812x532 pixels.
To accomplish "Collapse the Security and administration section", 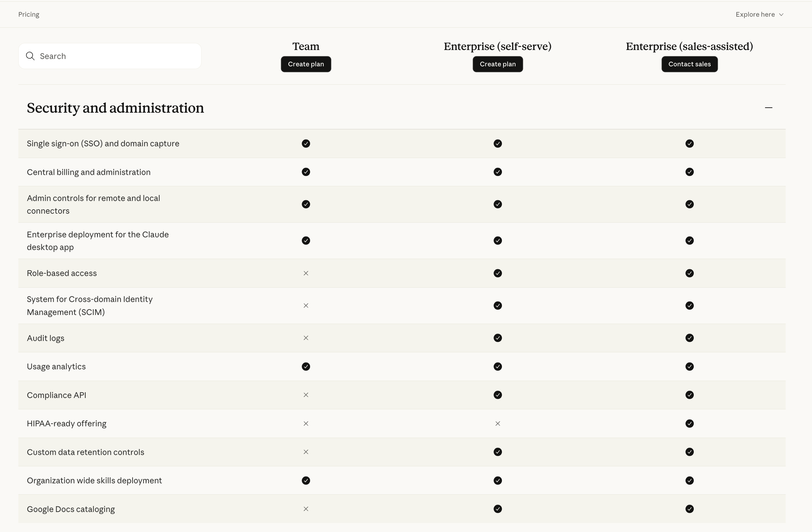I will tap(768, 108).
